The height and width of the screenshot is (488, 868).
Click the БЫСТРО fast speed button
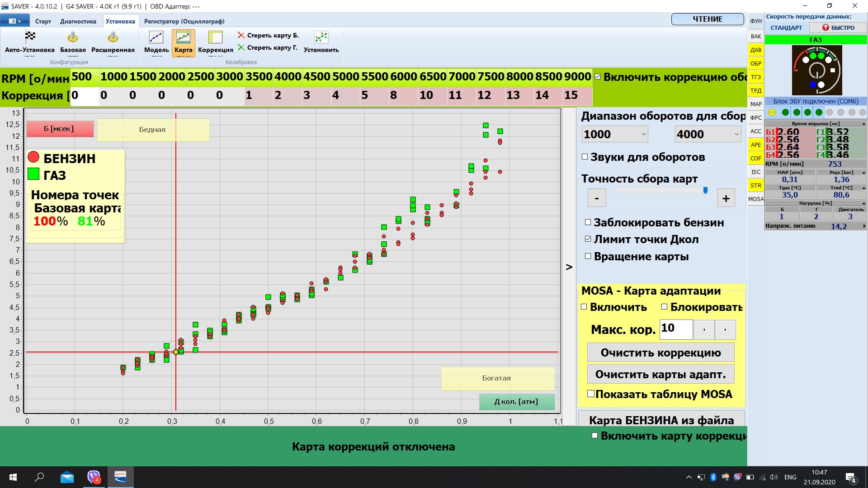(839, 28)
